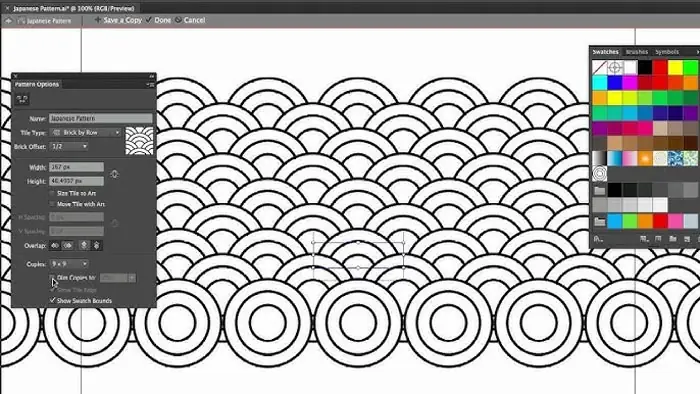The height and width of the screenshot is (394, 700).
Task: Pick the cyan swatch in the second row
Action: 600,83
